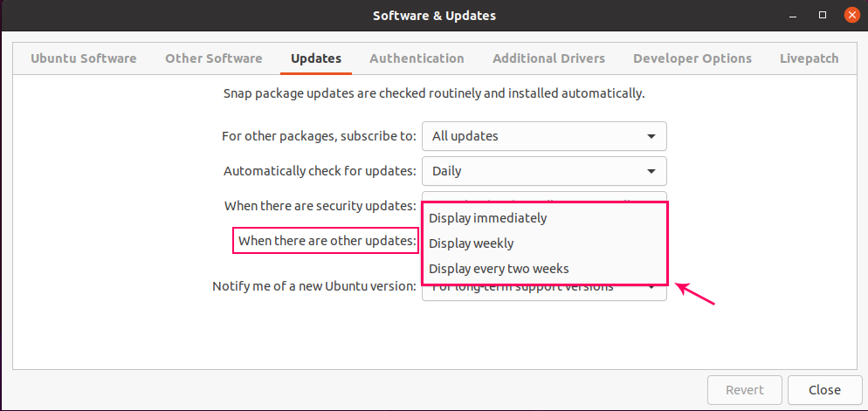Expand the 'subscribe to' All updates dropdown
This screenshot has height=411, width=868.
pos(544,136)
